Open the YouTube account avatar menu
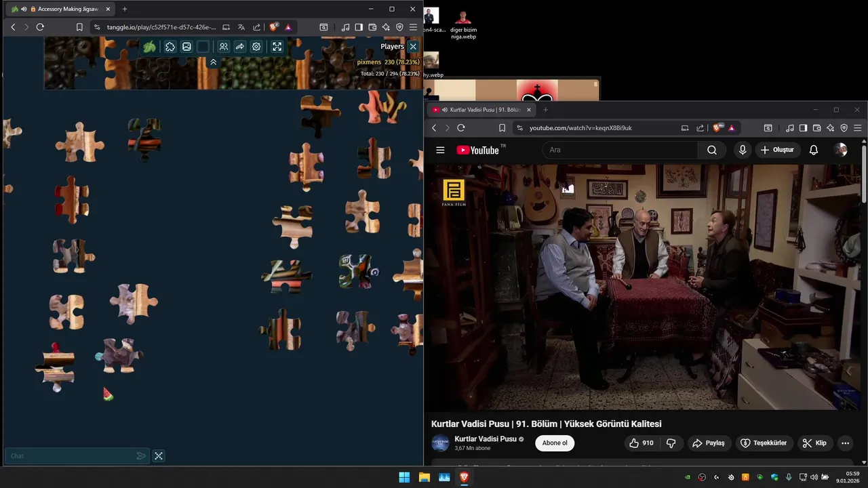Viewport: 868px width, 488px height. (841, 150)
